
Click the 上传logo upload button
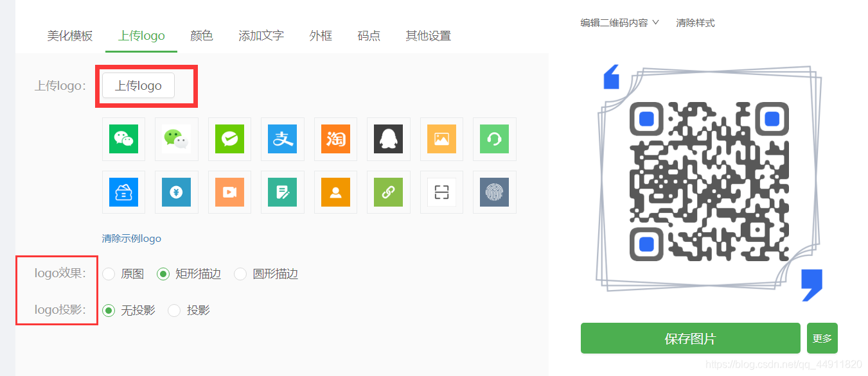click(x=138, y=85)
